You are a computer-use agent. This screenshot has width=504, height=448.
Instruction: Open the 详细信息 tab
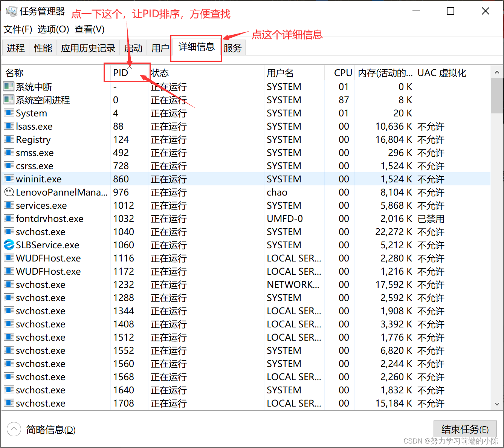(196, 48)
